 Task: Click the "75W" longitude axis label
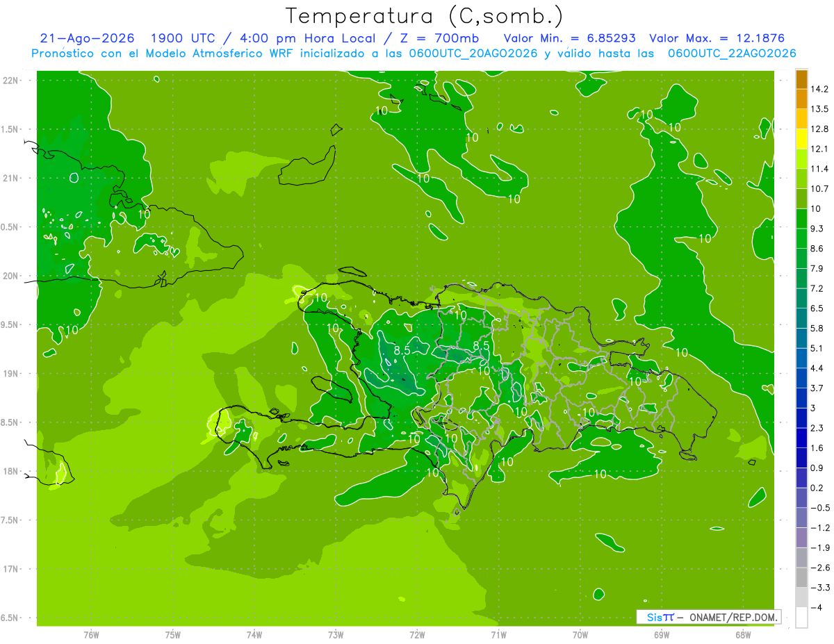[x=173, y=635]
